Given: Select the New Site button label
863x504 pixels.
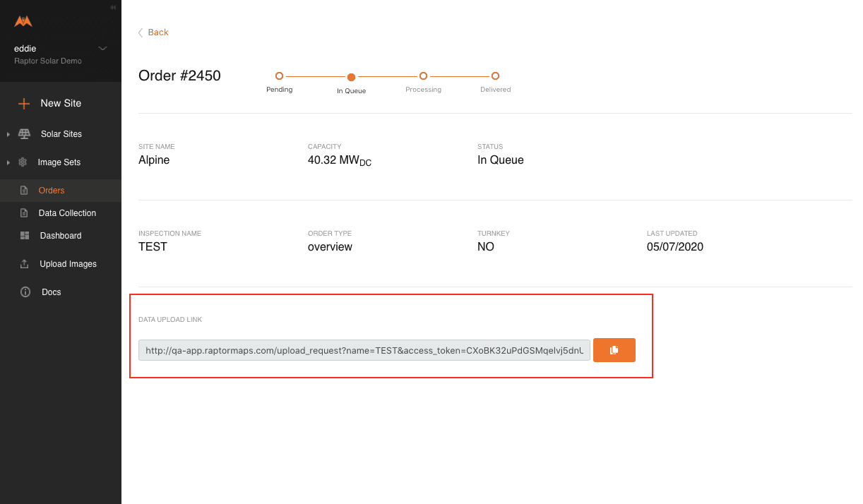Looking at the screenshot, I should click(61, 103).
